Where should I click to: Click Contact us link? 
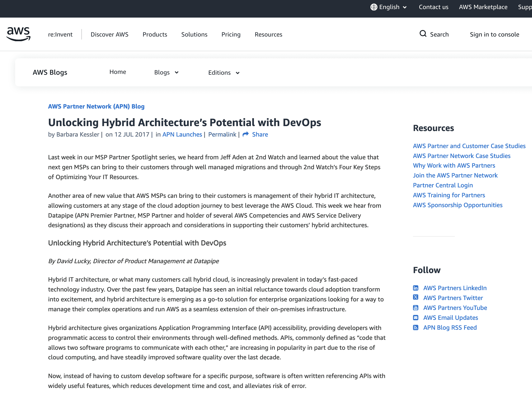434,7
